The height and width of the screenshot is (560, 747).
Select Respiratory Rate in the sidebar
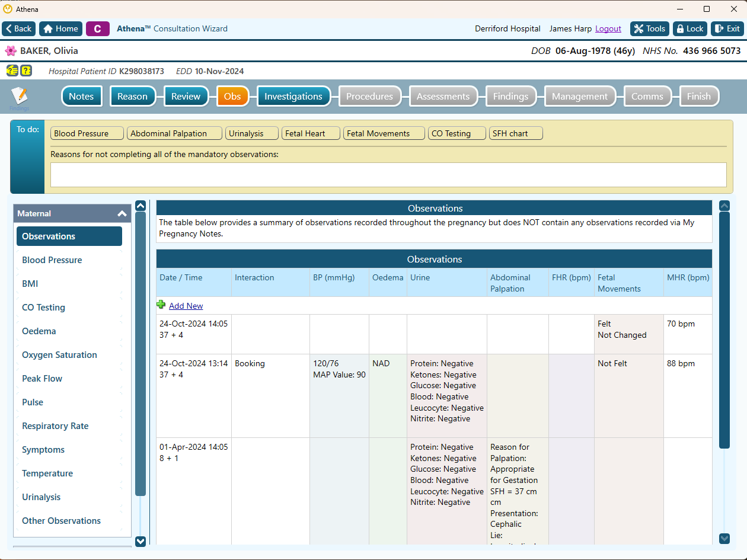(69, 426)
